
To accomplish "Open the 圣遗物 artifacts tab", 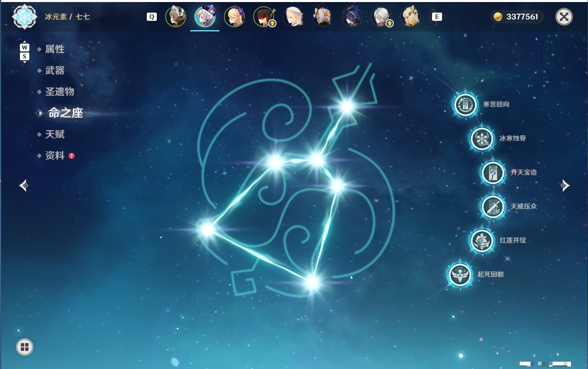I will (59, 92).
